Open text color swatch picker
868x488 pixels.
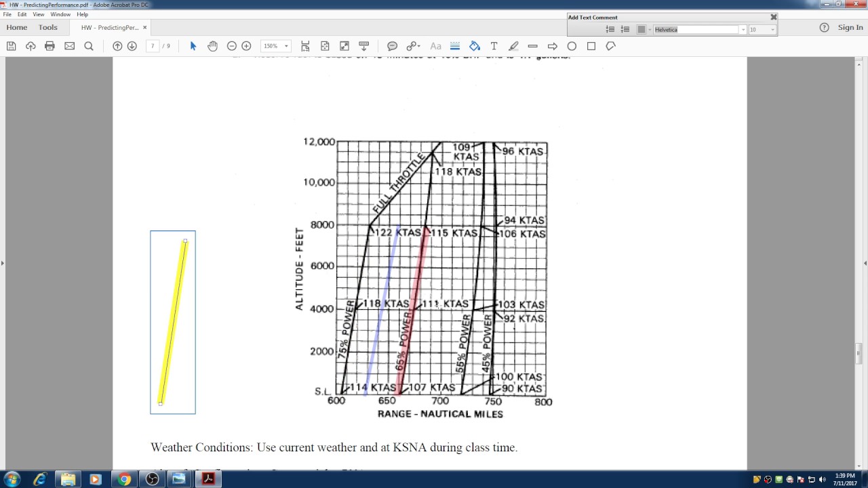pyautogui.click(x=644, y=30)
